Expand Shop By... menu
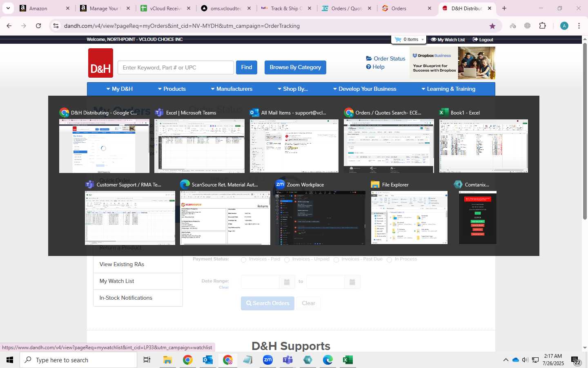Image resolution: width=588 pixels, height=368 pixels. (x=293, y=89)
